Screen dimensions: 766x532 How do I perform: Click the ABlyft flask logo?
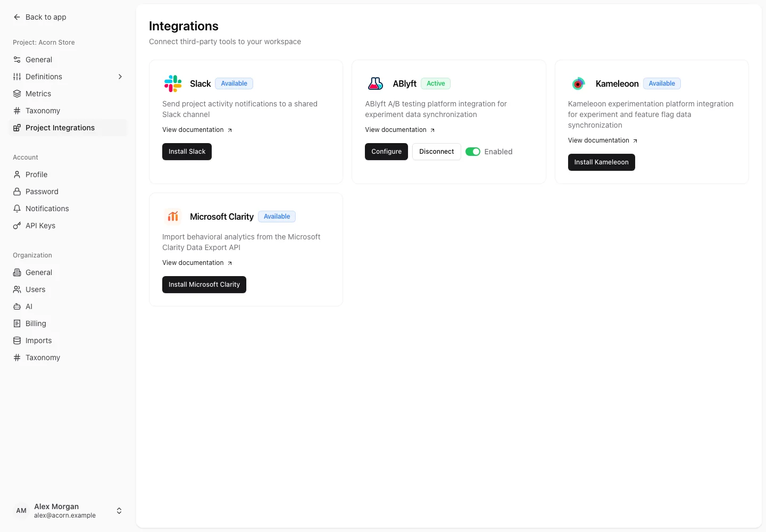tap(376, 84)
